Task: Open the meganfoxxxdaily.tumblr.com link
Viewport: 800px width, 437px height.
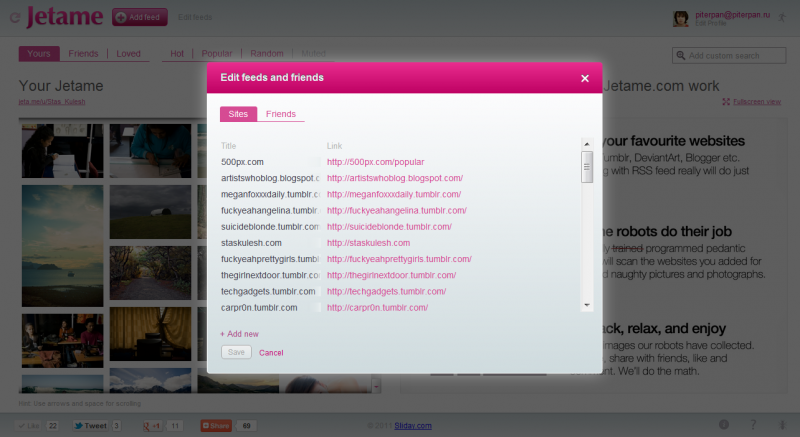Action: 394,194
